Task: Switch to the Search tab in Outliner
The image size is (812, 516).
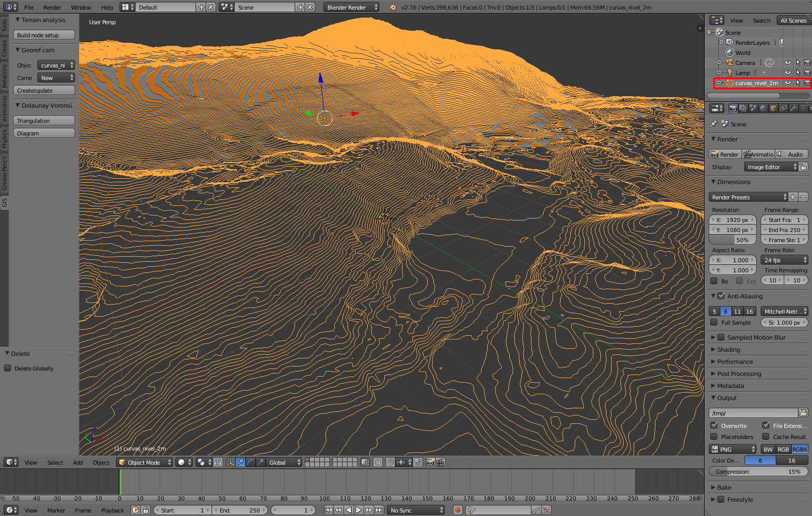Action: coord(762,20)
